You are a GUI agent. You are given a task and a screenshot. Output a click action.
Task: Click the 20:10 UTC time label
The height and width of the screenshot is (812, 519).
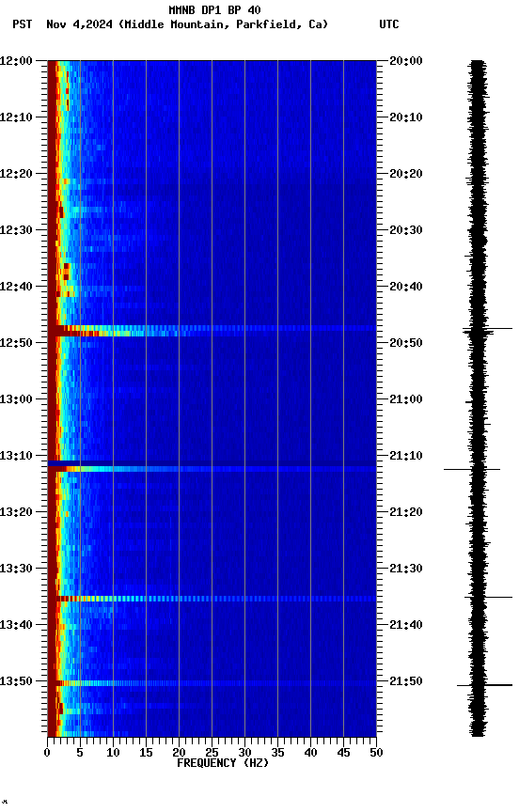[x=406, y=117]
